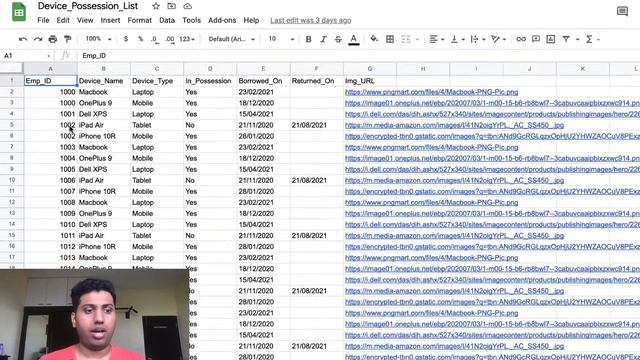Star the Device_Possession_List document
This screenshot has height=360, width=640.
(x=156, y=6)
